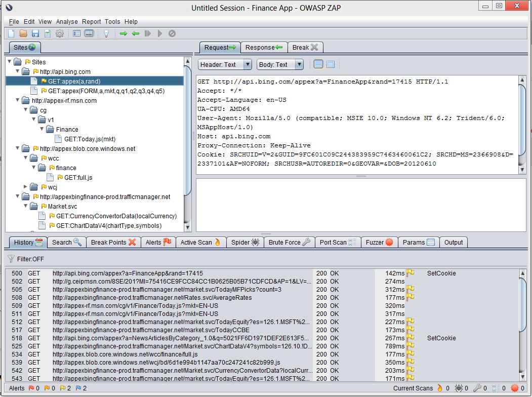
Task: Click the first view button beside Body: Text
Action: pos(318,64)
